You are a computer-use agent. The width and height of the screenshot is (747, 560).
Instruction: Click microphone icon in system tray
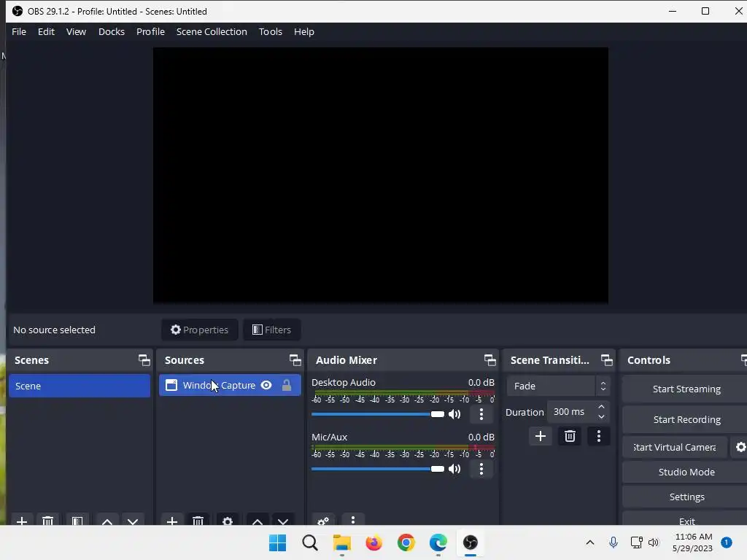tap(614, 542)
